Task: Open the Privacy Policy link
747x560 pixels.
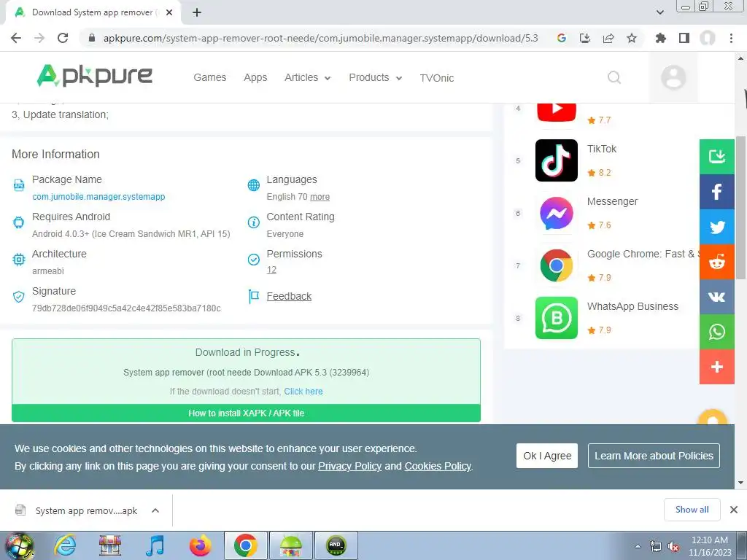Action: pyautogui.click(x=349, y=466)
